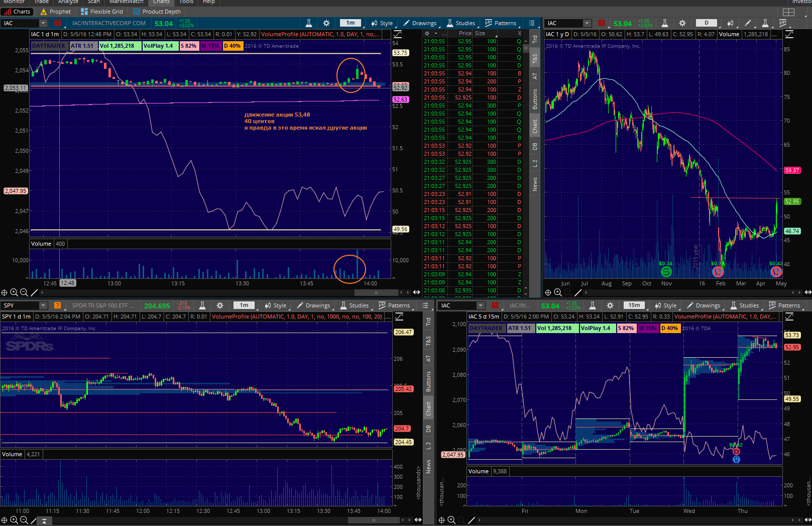Click orange link color 7 in SPY chart
Image resolution: width=812 pixels, height=526 pixels.
pyautogui.click(x=58, y=305)
